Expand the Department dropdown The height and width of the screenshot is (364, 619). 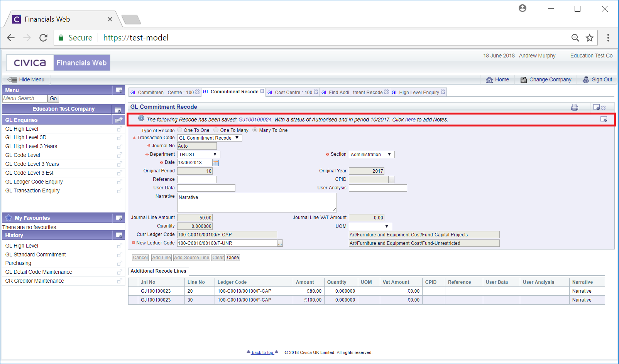click(198, 155)
